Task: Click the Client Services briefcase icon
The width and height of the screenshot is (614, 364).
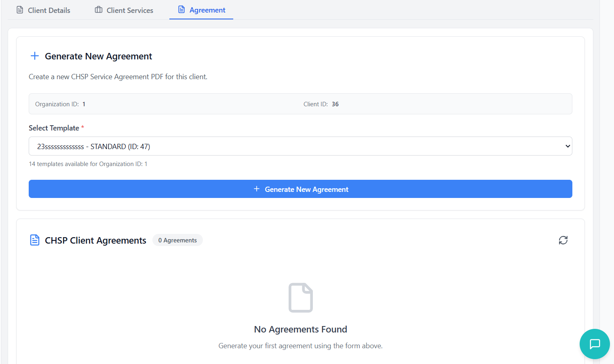Action: (99, 10)
